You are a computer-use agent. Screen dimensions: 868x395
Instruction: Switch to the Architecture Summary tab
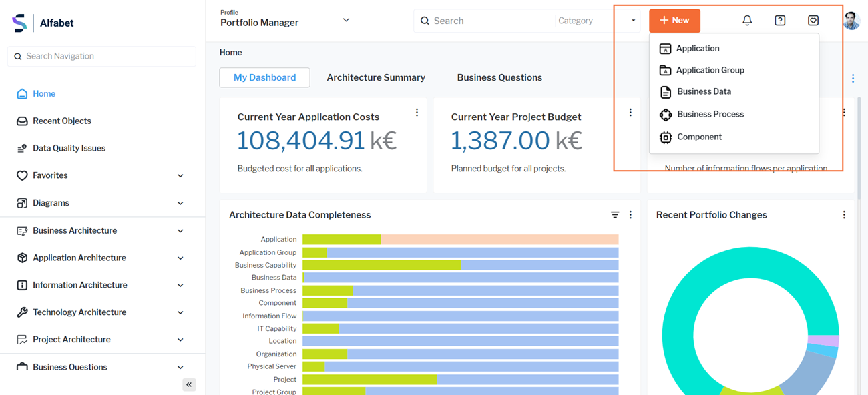tap(375, 77)
